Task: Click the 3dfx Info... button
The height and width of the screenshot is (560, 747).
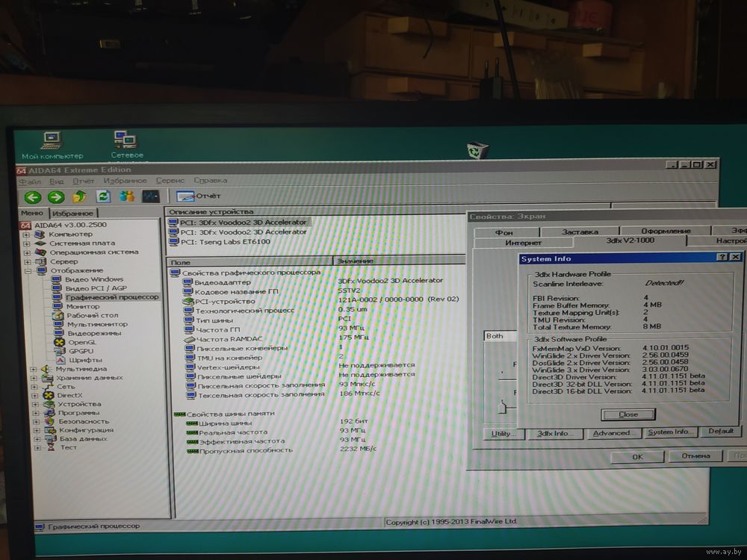Action: pos(556,433)
